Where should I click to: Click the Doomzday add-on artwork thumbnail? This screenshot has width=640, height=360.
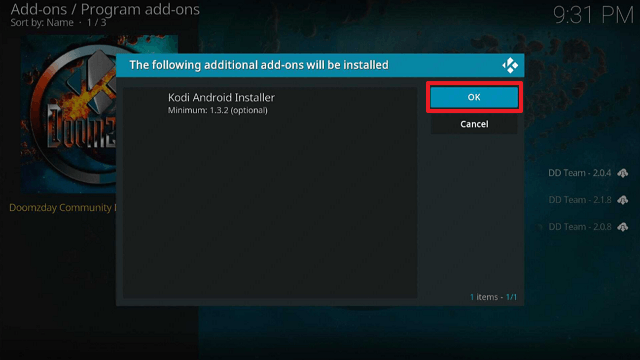pos(68,114)
